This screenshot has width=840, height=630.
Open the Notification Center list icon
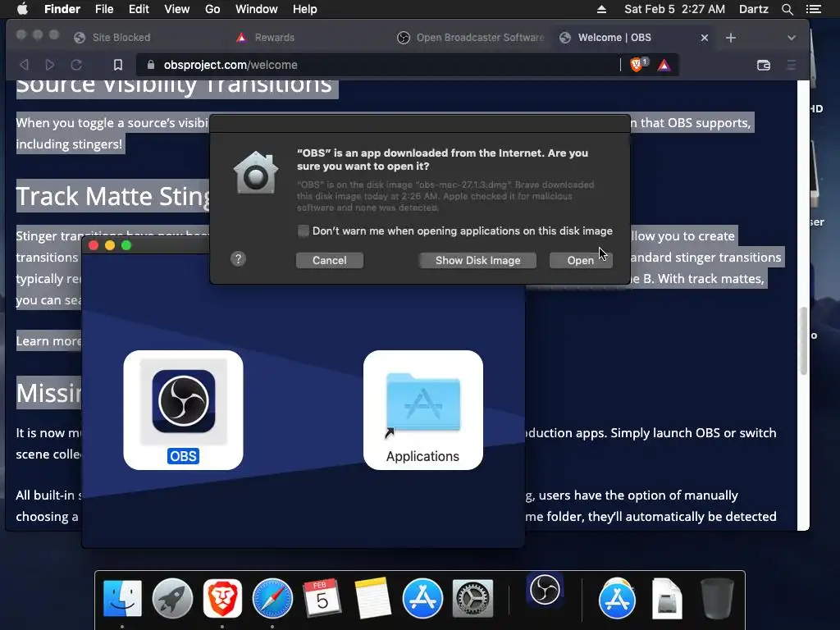pyautogui.click(x=813, y=9)
